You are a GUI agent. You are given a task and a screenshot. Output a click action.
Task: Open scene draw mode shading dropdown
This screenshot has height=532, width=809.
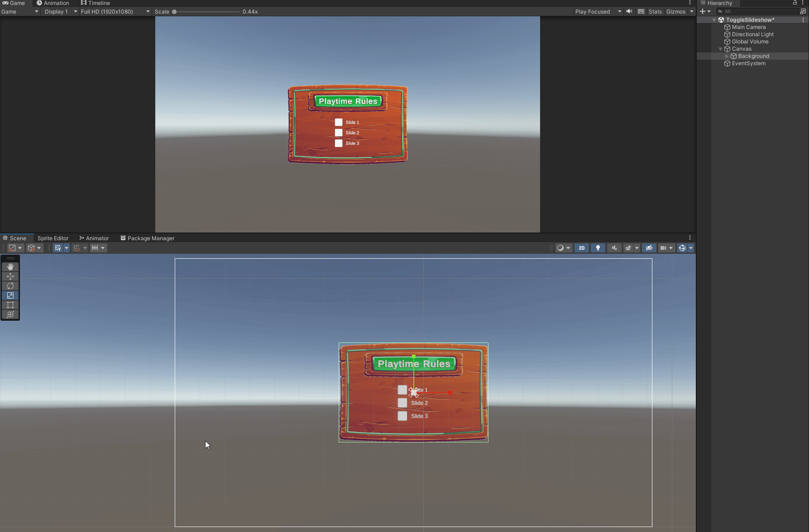coord(564,248)
